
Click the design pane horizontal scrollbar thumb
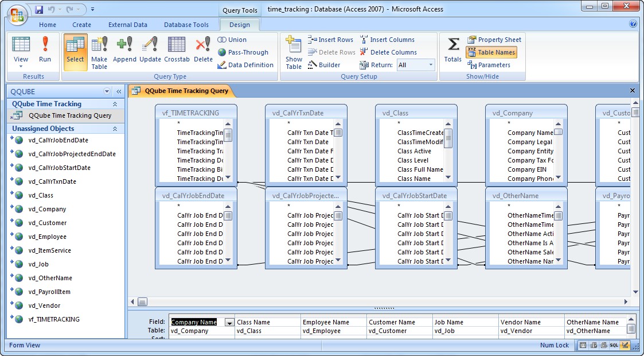coord(142,301)
